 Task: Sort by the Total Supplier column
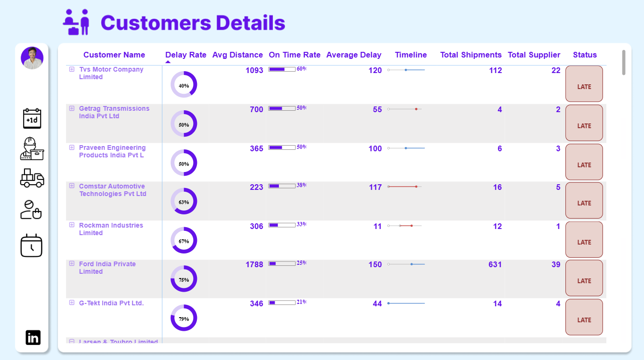tap(534, 55)
